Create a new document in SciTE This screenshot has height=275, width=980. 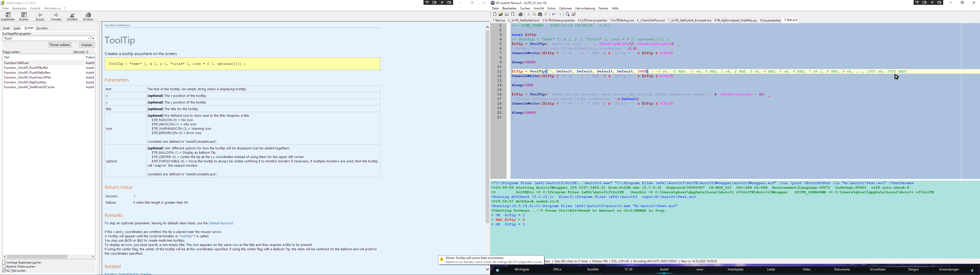click(x=494, y=15)
